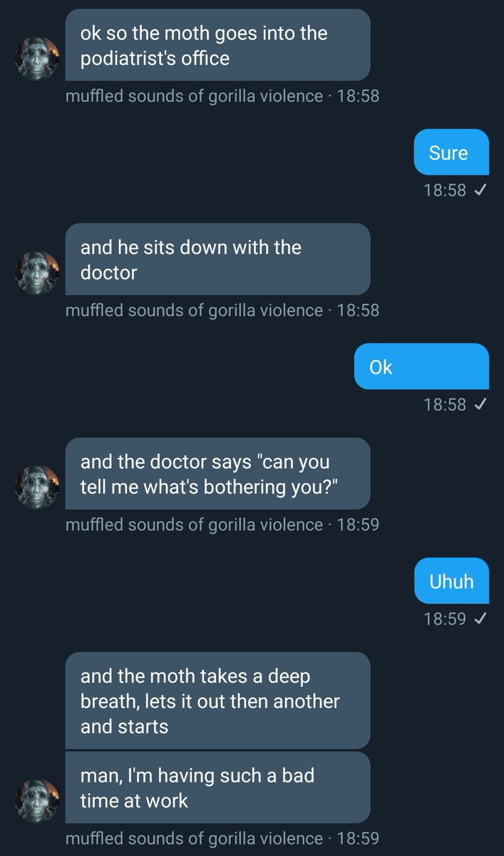
Task: Tap the sender name below "bad time at work"
Action: [x=194, y=838]
